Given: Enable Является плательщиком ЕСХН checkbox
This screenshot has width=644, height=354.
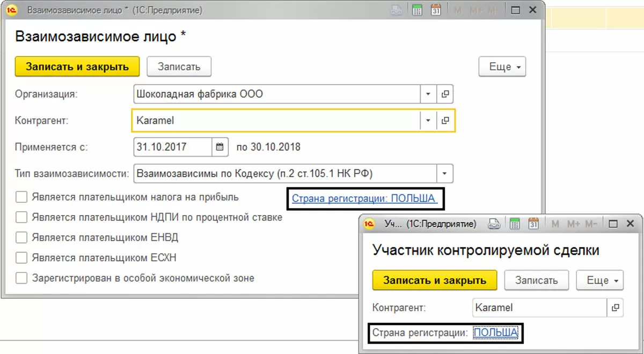Looking at the screenshot, I should click(x=21, y=258).
